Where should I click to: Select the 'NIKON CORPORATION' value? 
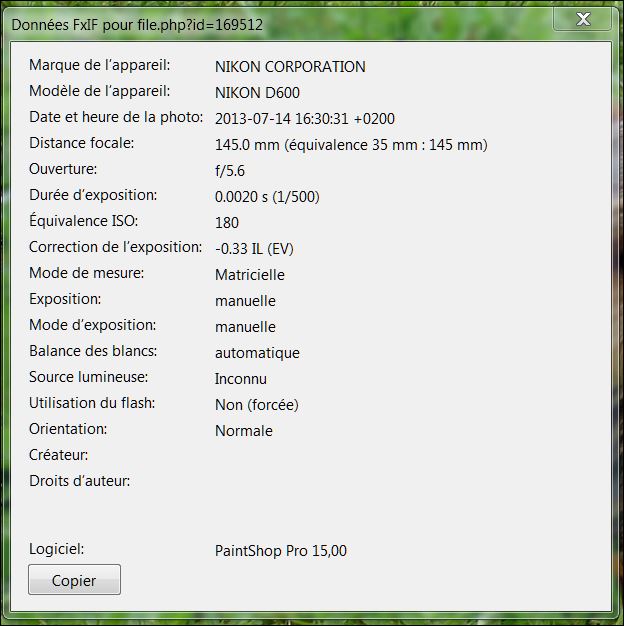290,67
